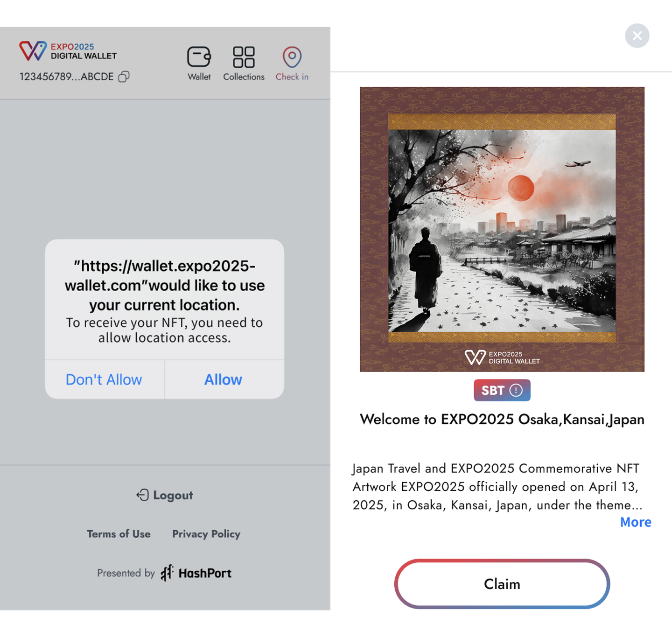Viewport: 672px width, 638px height.
Task: Allow location access in the dialog
Action: pos(224,379)
